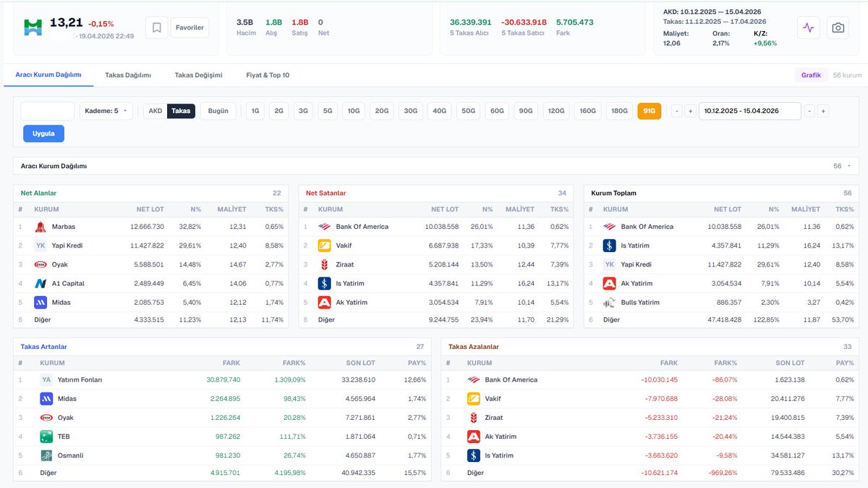Click minus stepper left of date range
This screenshot has width=868, height=488.
coord(677,111)
